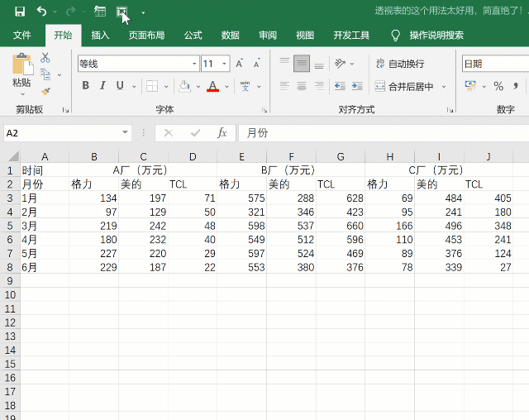The image size is (529, 420).
Task: Activate the Format Painter brush
Action: [45, 91]
